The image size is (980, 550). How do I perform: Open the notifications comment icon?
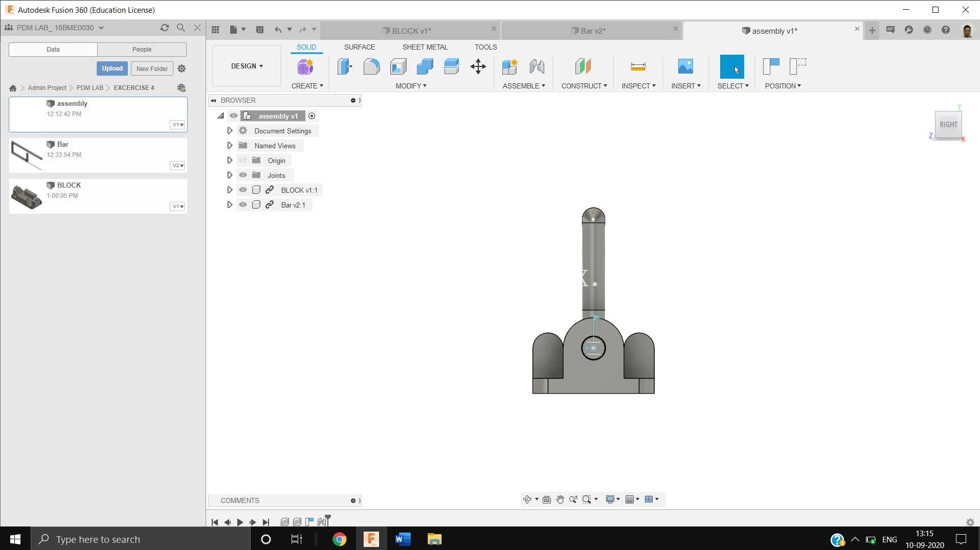coord(890,30)
